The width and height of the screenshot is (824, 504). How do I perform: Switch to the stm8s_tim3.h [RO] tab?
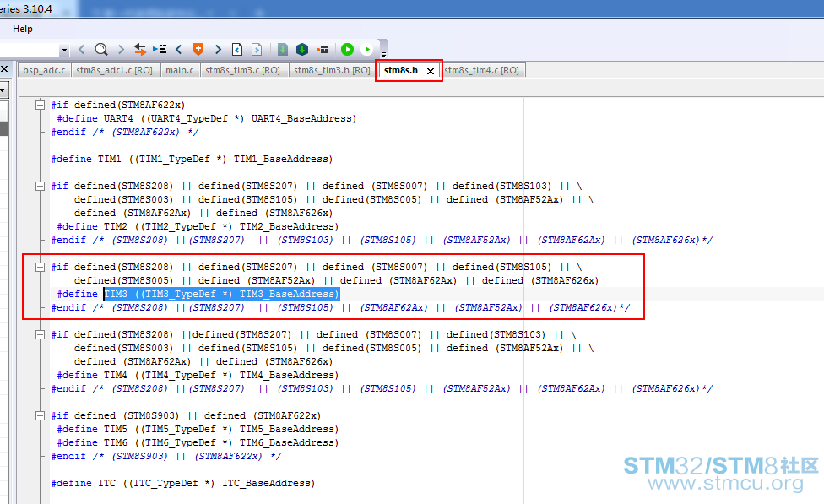point(332,70)
